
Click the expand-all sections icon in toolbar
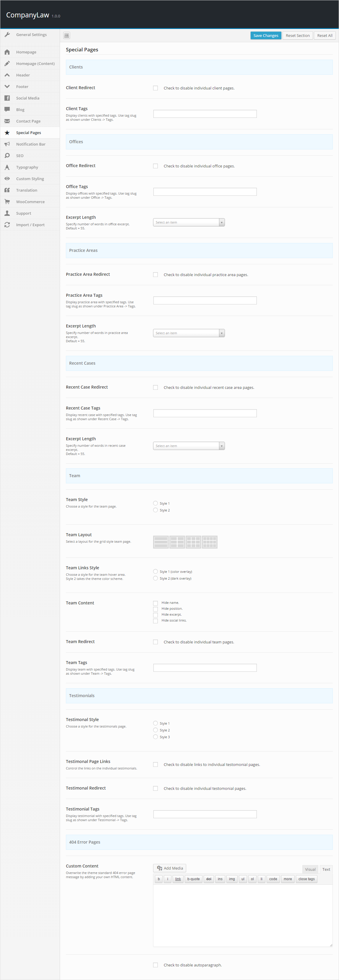[x=67, y=36]
